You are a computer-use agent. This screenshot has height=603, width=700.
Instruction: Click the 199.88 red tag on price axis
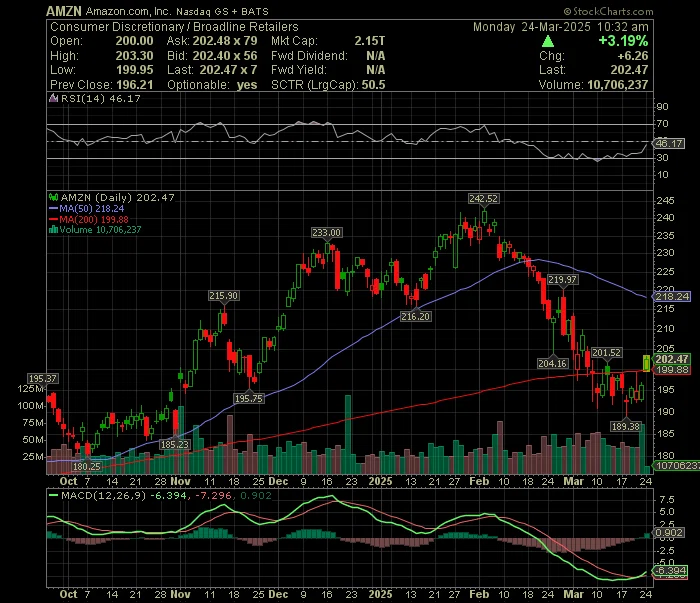tap(672, 370)
